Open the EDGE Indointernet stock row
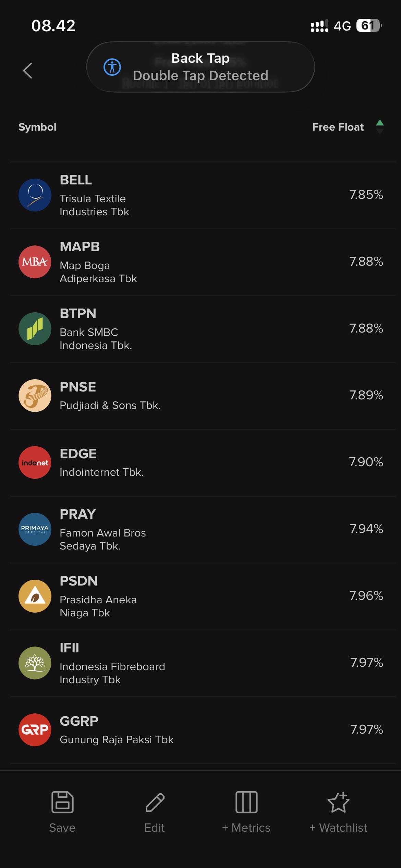Image resolution: width=401 pixels, height=868 pixels. [x=200, y=462]
